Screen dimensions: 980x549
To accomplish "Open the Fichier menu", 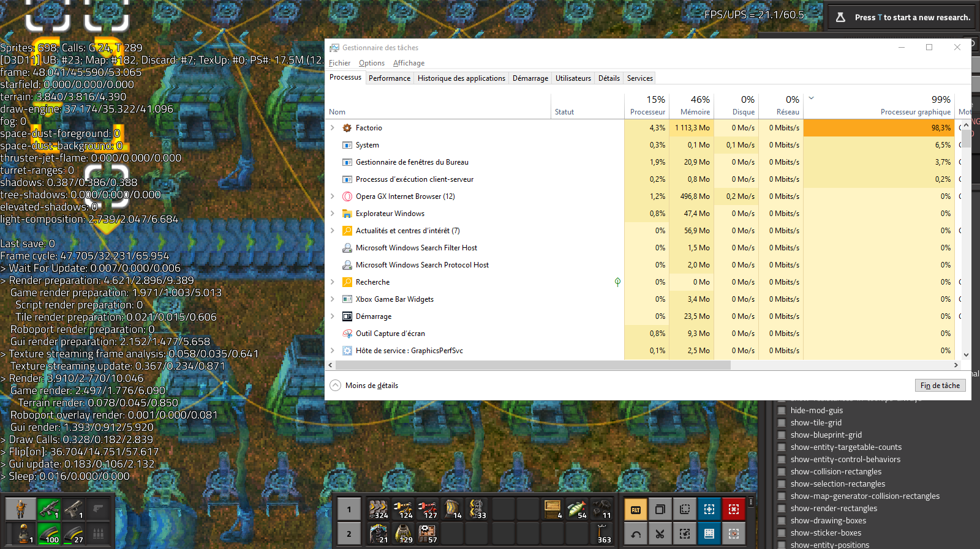I will [340, 63].
